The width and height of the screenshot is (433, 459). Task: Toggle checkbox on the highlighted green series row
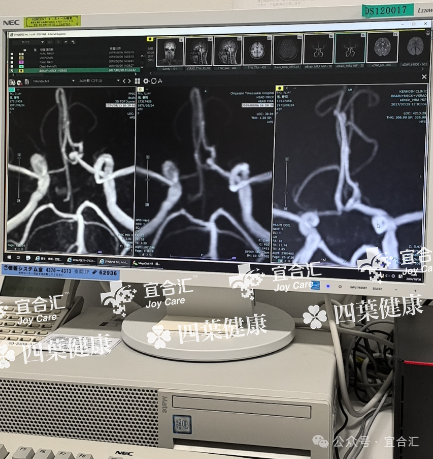(x=12, y=71)
